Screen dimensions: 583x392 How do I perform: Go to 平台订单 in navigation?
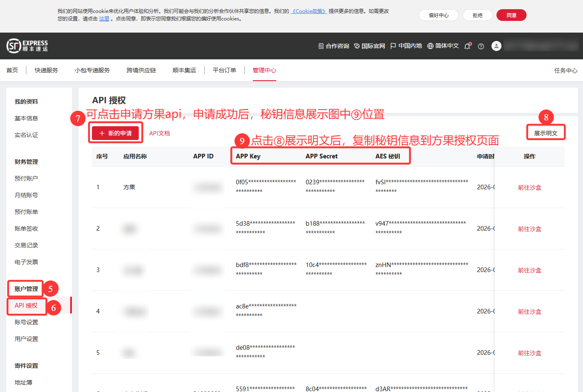coord(224,70)
